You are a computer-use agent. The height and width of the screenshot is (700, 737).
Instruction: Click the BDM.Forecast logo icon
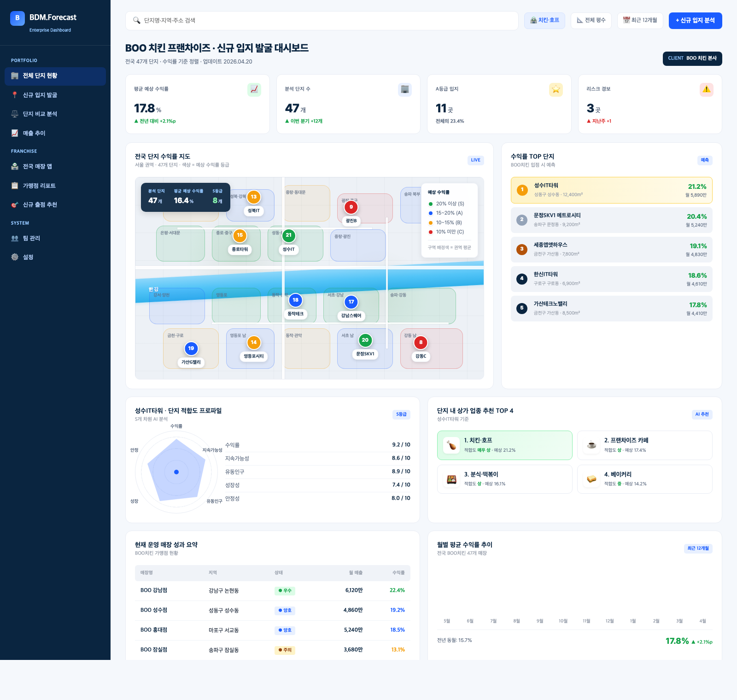[18, 18]
